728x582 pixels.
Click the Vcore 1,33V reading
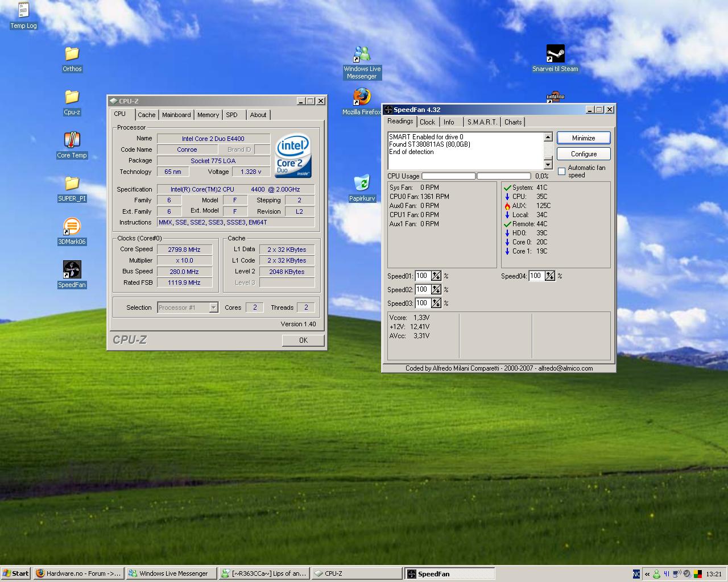pos(409,318)
